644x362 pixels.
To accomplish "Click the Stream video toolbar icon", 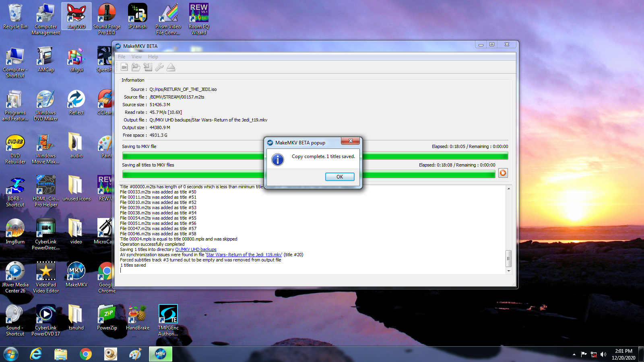I will point(124,67).
